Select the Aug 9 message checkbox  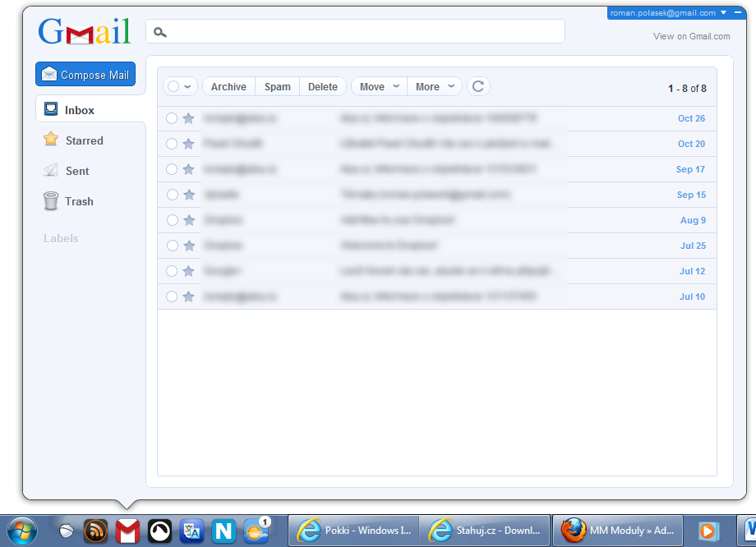[172, 220]
